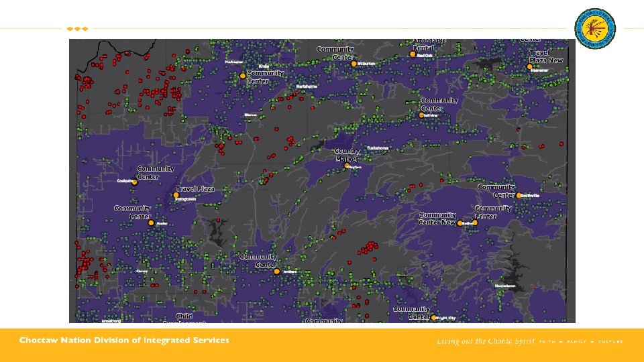Viewport: 644px width, 362px height.
Task: Select the orange marker at Red Oak
Action: point(413,54)
